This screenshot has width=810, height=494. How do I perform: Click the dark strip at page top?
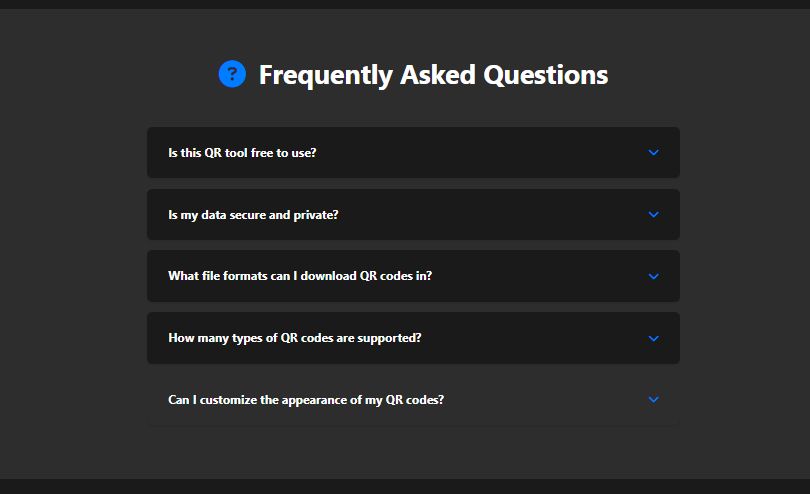click(x=405, y=4)
